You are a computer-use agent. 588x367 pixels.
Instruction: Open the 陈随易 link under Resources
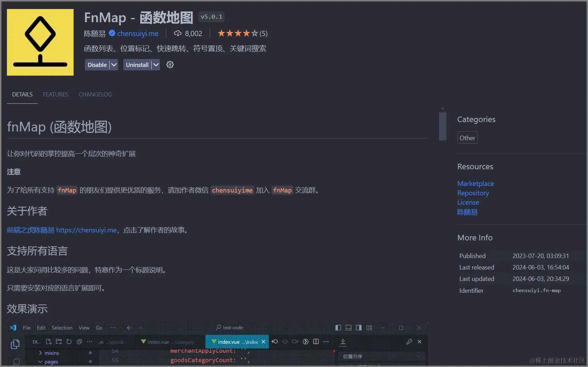[x=467, y=212]
